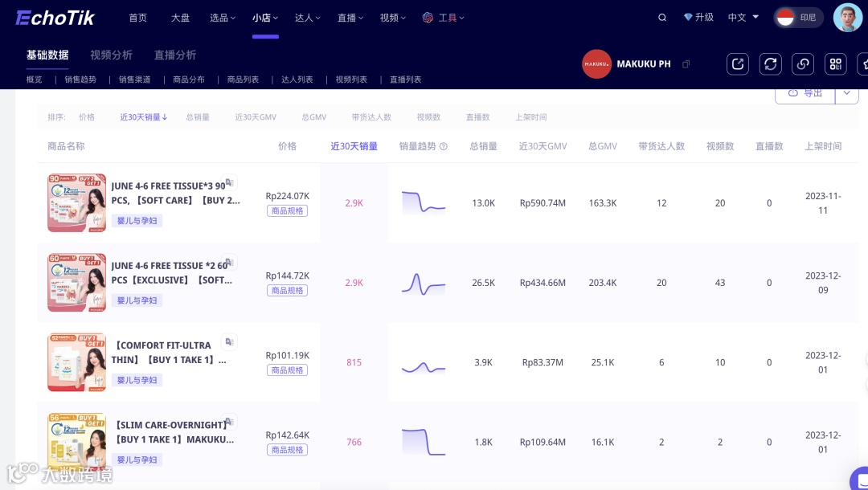Open sales trend chart for COMFORT FIT-ULTRA THIN
The image size is (868, 490).
point(424,367)
